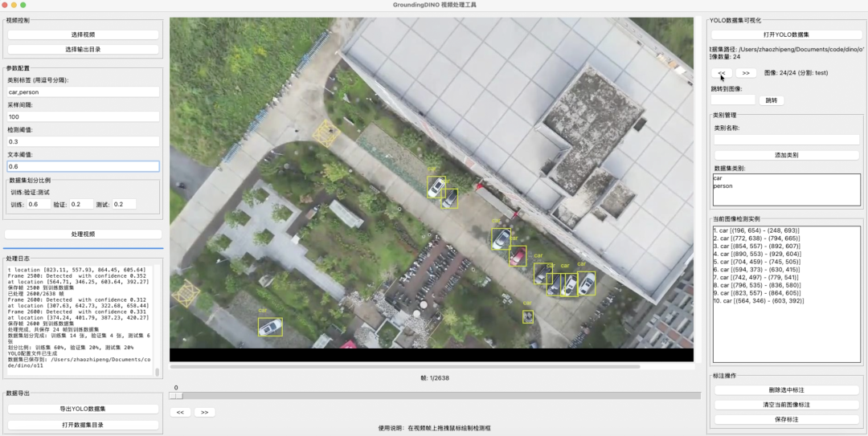Save annotations with the 保存标注 button
This screenshot has width=868, height=436.
(786, 419)
